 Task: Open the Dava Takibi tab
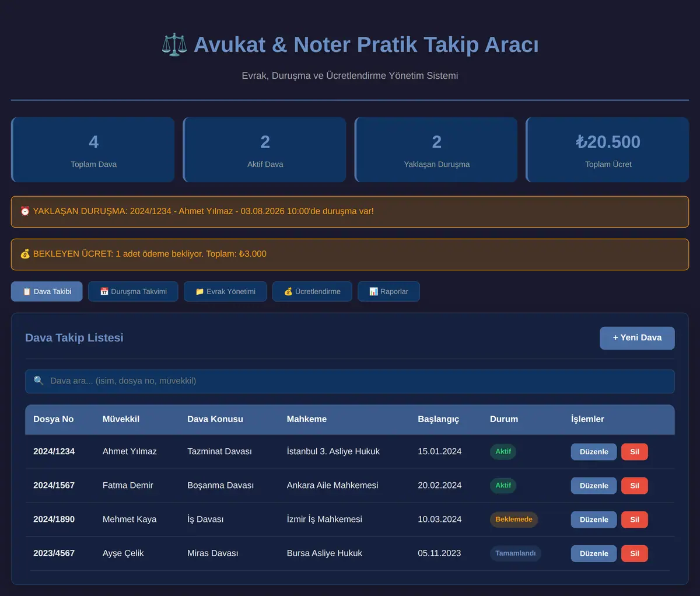click(47, 291)
